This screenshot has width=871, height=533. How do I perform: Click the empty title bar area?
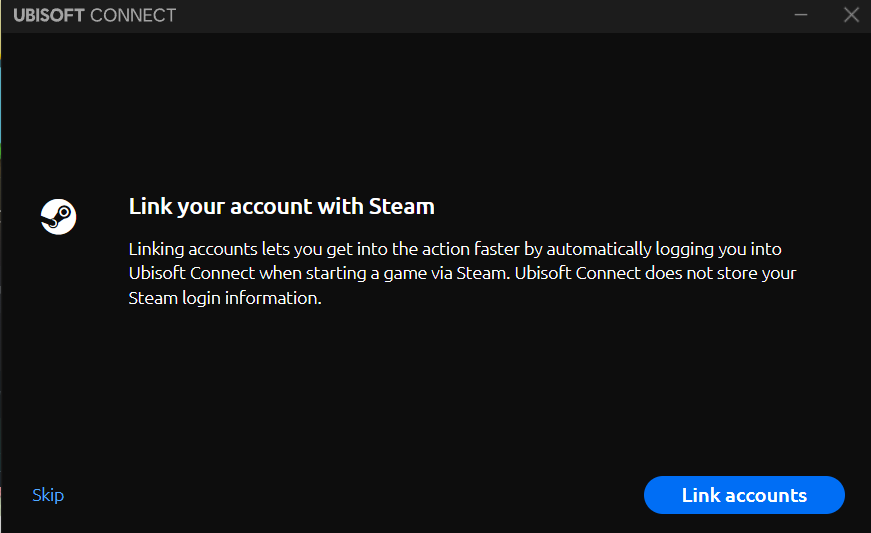(x=480, y=15)
